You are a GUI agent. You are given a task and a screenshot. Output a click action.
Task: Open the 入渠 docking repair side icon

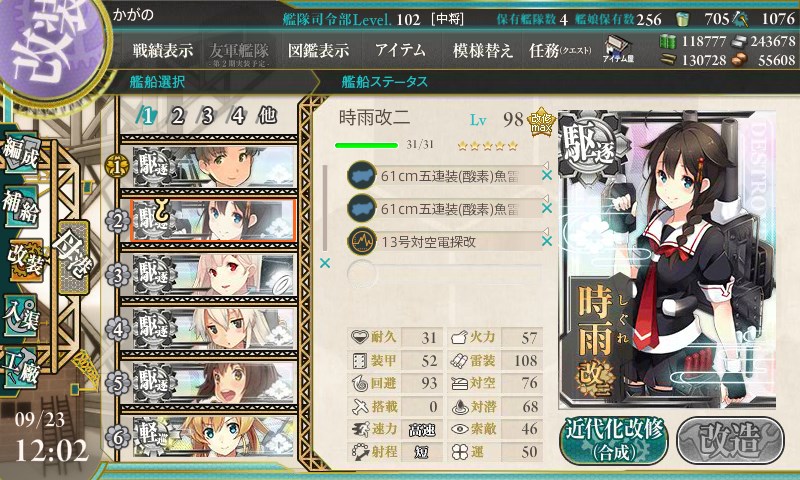(20, 315)
